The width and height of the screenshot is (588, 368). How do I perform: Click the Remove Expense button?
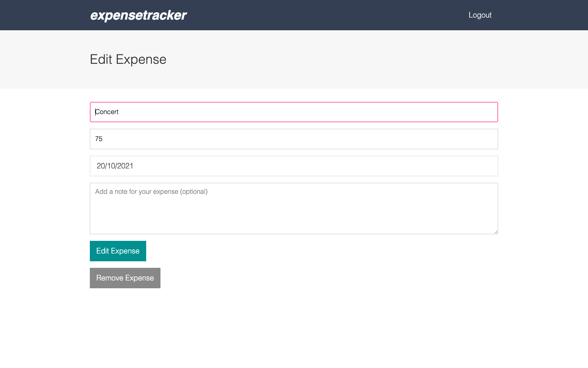point(125,278)
